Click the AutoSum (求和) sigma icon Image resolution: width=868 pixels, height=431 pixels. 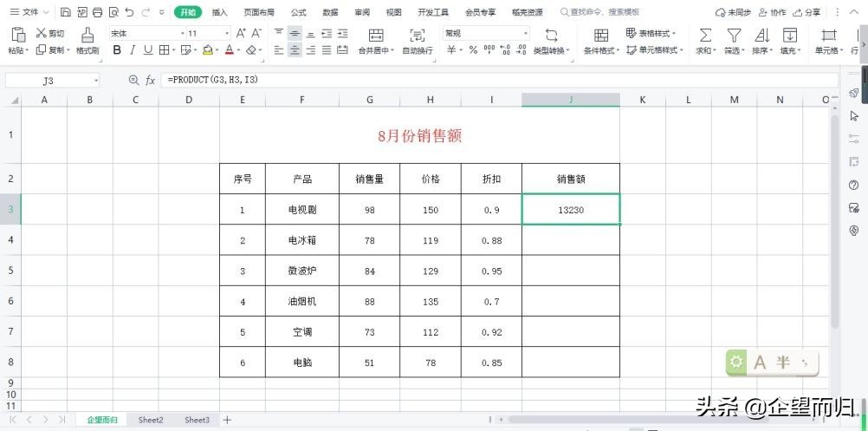pyautogui.click(x=705, y=35)
